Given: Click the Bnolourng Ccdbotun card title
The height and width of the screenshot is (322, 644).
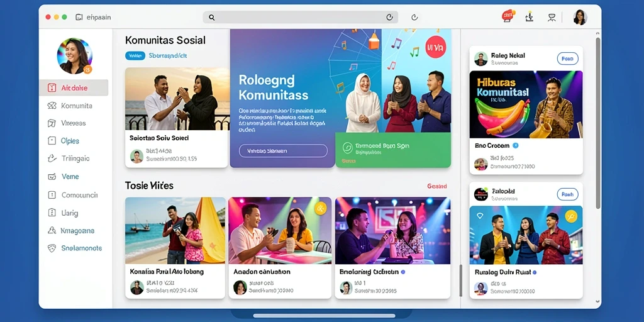Looking at the screenshot, I should (x=369, y=272).
